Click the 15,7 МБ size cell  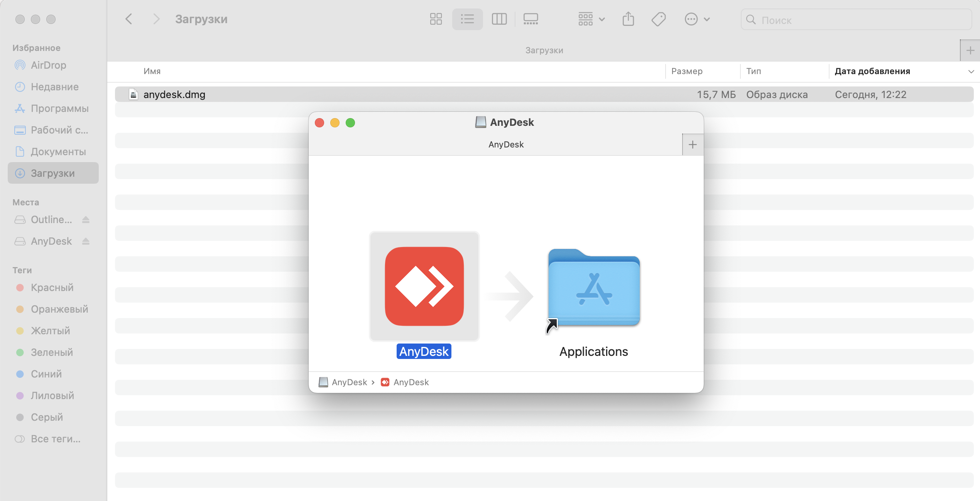[x=716, y=94]
